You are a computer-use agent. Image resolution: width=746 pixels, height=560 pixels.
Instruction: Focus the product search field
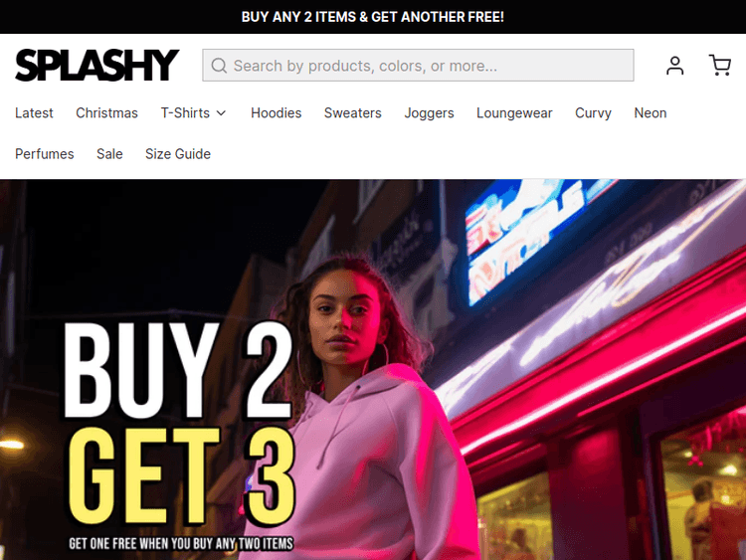pos(418,66)
